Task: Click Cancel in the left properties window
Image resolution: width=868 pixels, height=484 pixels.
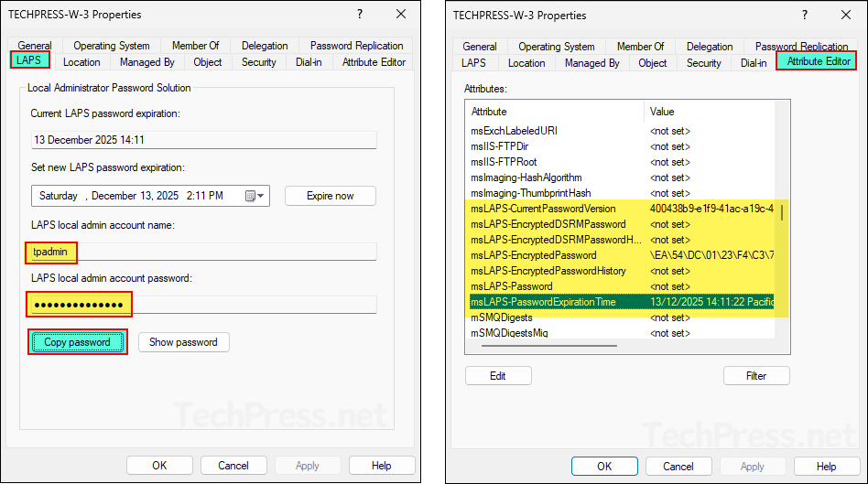Action: [x=233, y=466]
